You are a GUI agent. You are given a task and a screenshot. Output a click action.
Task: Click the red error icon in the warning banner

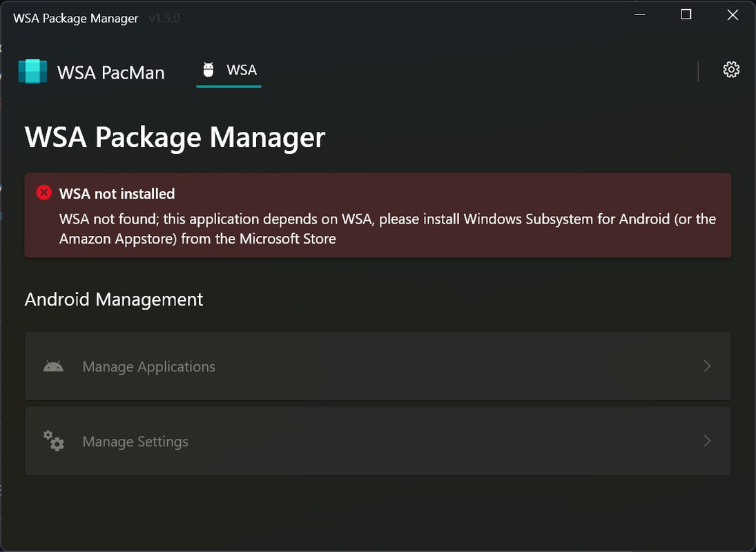(x=44, y=193)
